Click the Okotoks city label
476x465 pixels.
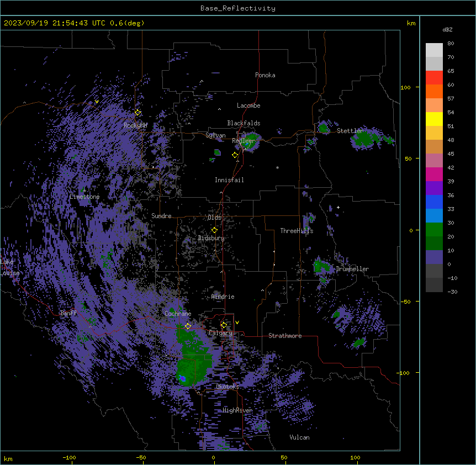(x=228, y=387)
